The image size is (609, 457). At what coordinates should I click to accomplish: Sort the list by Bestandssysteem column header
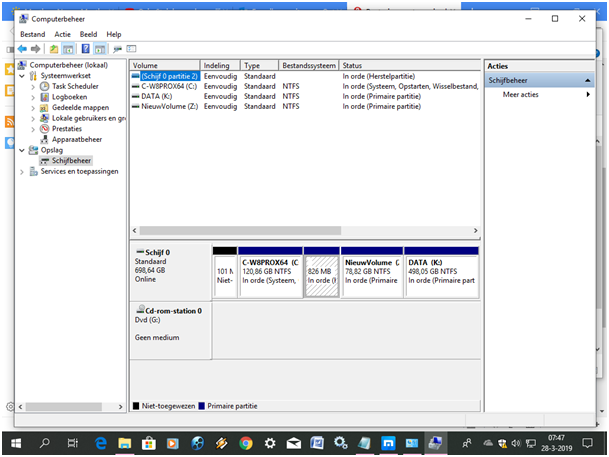308,65
